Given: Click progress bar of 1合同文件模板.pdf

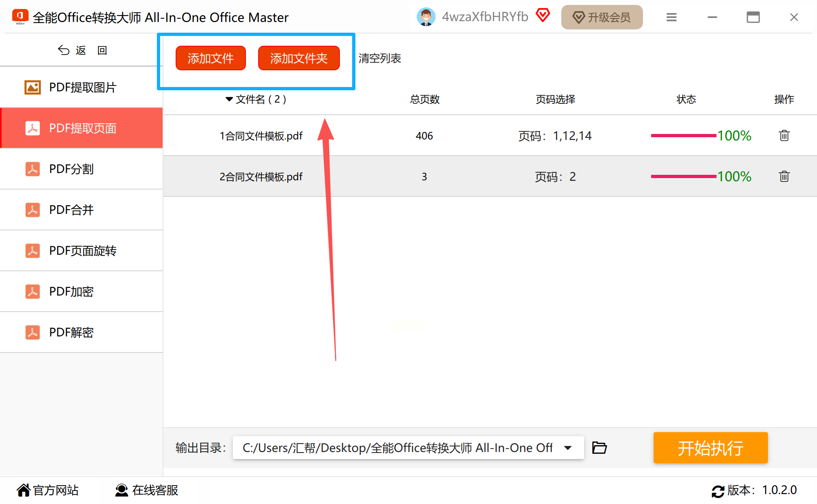Looking at the screenshot, I should click(x=683, y=136).
